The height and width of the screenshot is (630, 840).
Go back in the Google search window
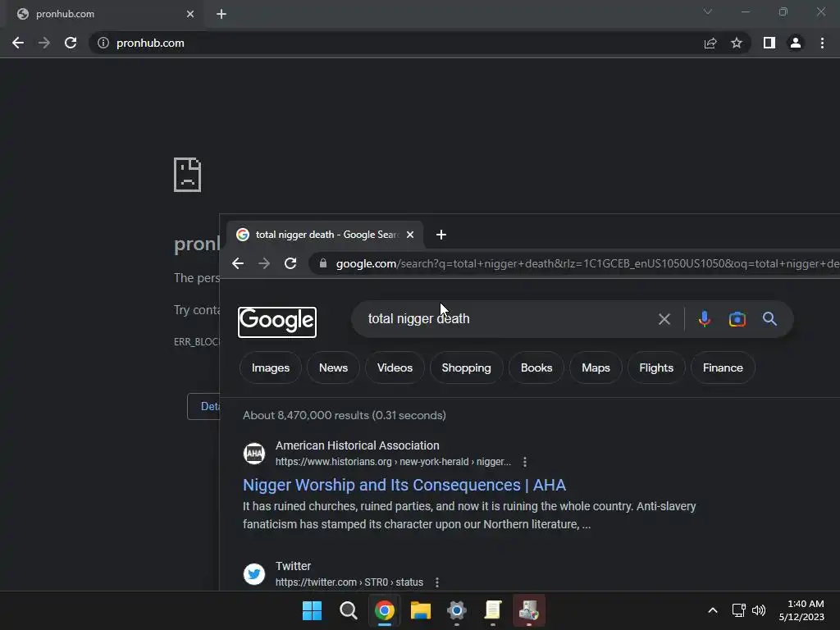[238, 263]
